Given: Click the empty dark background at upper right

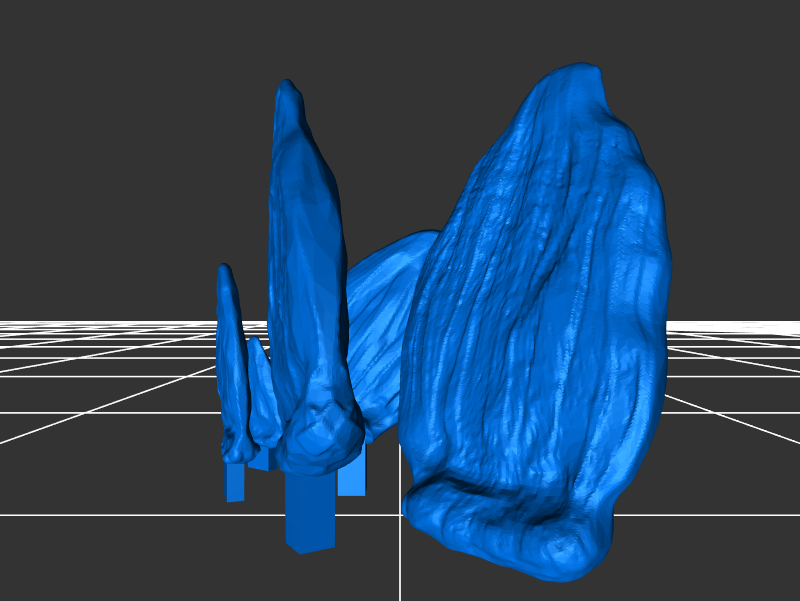Looking at the screenshot, I should [x=720, y=100].
